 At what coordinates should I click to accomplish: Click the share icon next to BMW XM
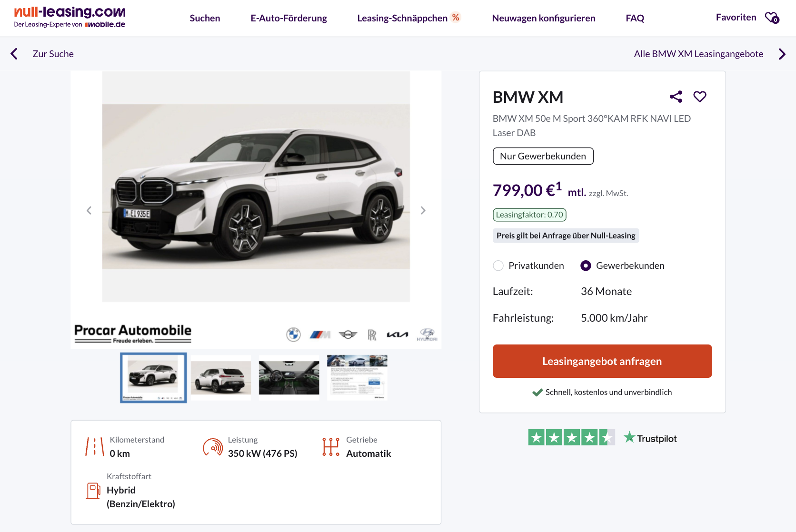[676, 97]
